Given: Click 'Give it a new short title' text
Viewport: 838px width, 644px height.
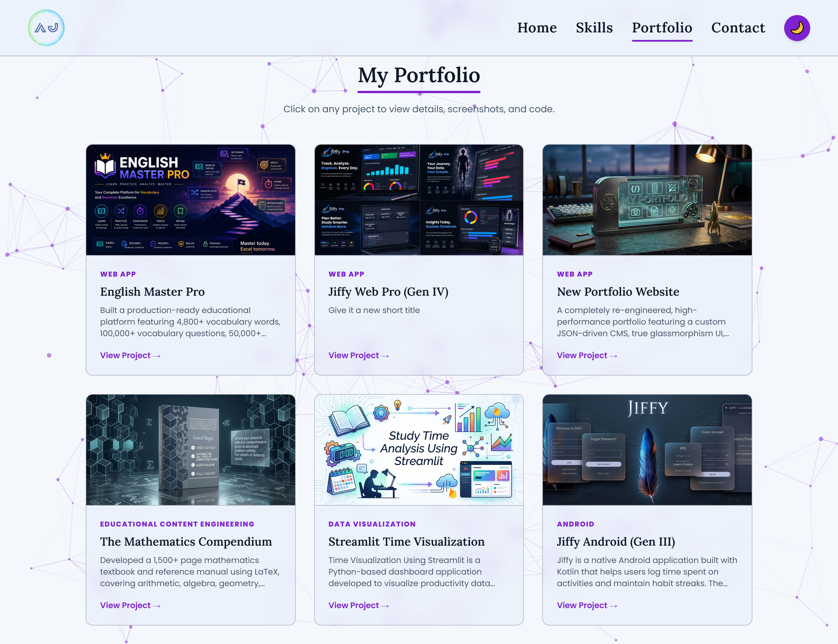Looking at the screenshot, I should click(x=374, y=310).
